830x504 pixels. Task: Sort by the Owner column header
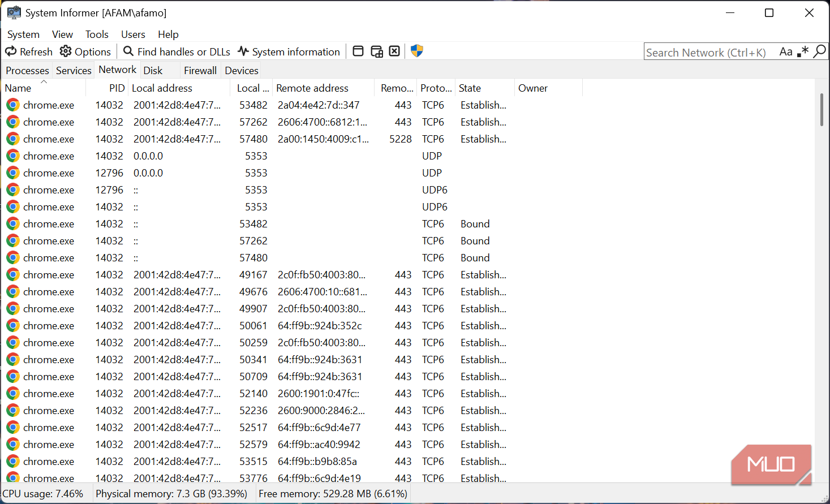point(548,88)
